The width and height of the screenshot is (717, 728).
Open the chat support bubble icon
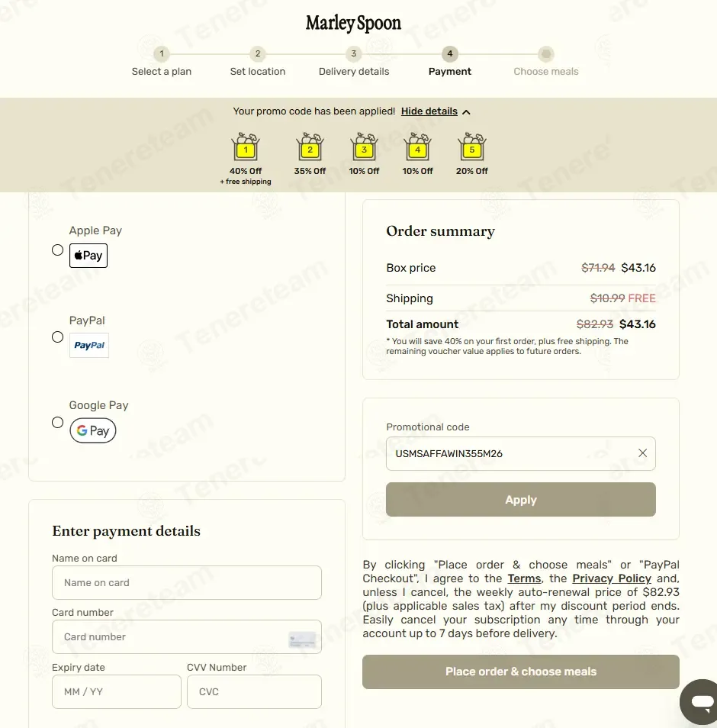coord(701,701)
